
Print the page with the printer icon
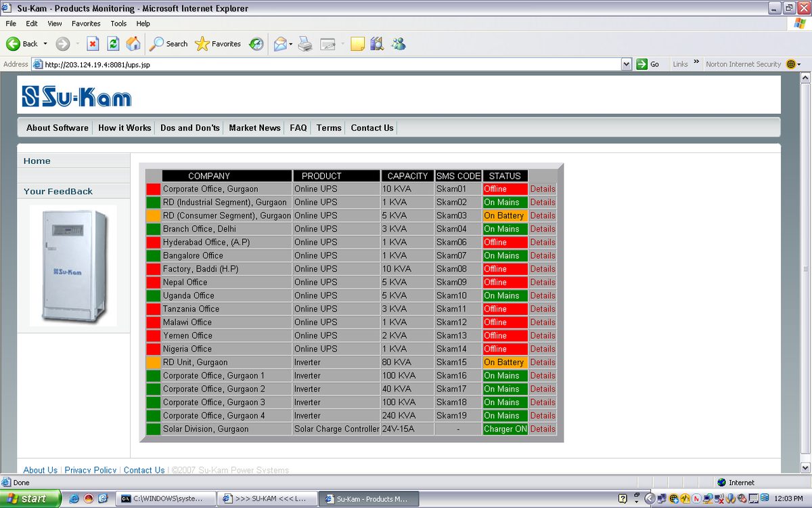305,44
